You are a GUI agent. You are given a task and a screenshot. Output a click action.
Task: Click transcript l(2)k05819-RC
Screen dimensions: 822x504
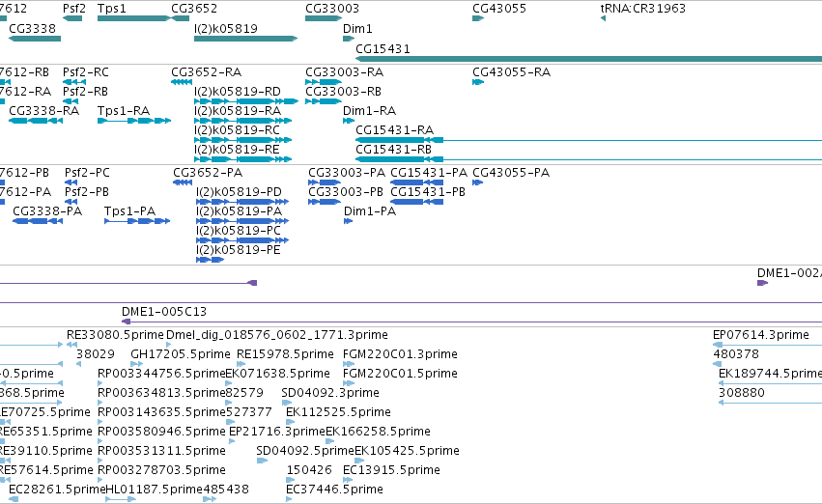coord(237,130)
